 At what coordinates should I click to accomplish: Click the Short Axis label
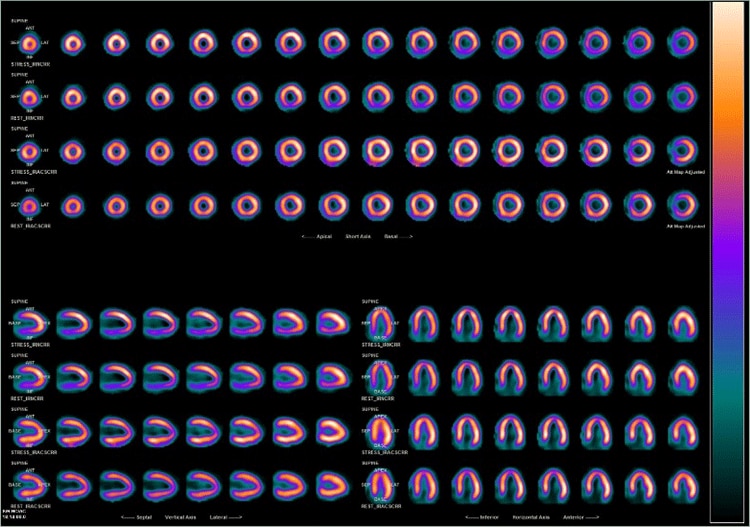(x=358, y=236)
